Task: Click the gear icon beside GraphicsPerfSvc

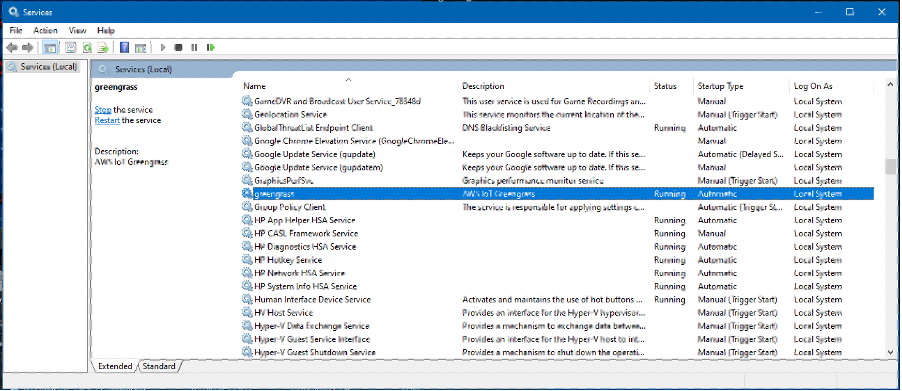Action: pyautogui.click(x=247, y=181)
